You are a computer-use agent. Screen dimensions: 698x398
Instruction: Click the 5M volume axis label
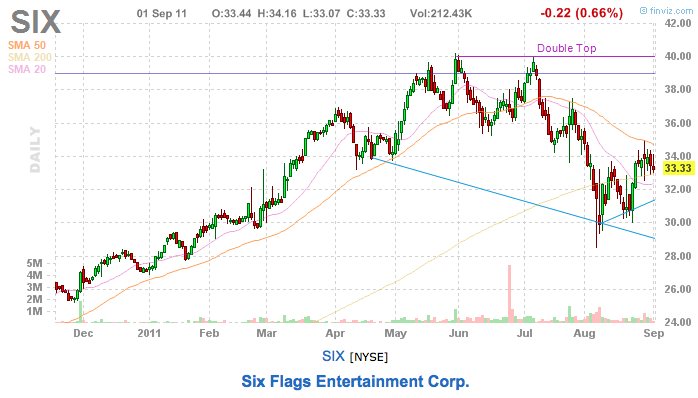pyautogui.click(x=35, y=263)
